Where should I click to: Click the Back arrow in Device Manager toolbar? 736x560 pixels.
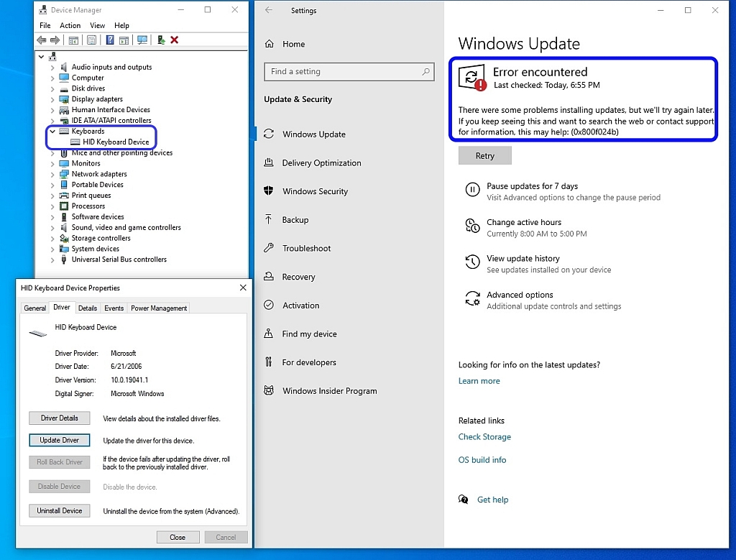pos(41,40)
